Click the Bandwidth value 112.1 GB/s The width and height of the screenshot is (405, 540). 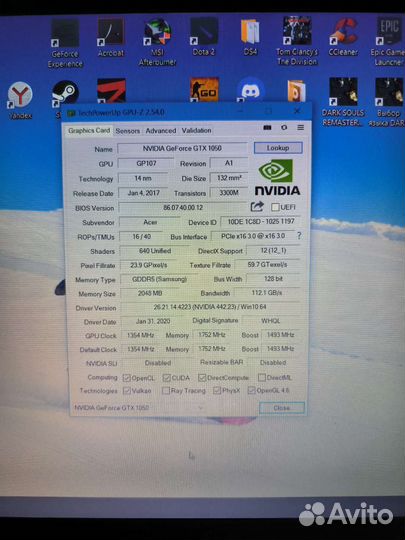[x=267, y=293]
